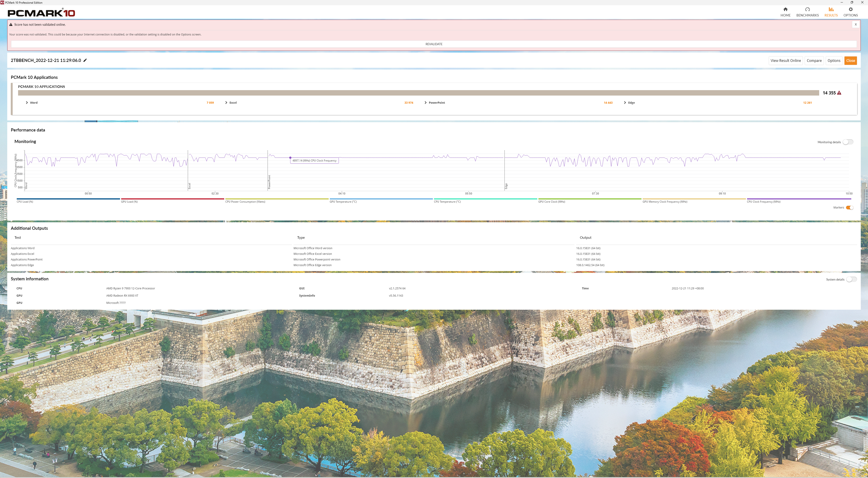Click the Output column header
Screen dimensions: 868x478
[x=585, y=237]
